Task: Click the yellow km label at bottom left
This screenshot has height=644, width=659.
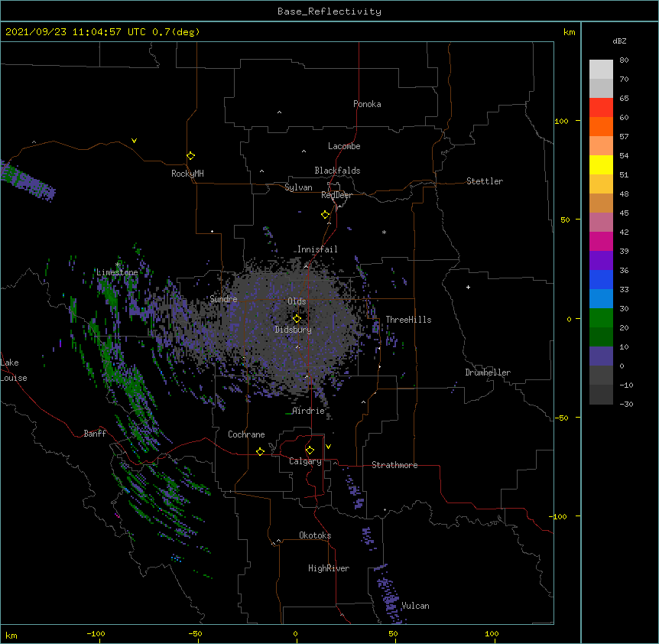Action: click(11, 635)
